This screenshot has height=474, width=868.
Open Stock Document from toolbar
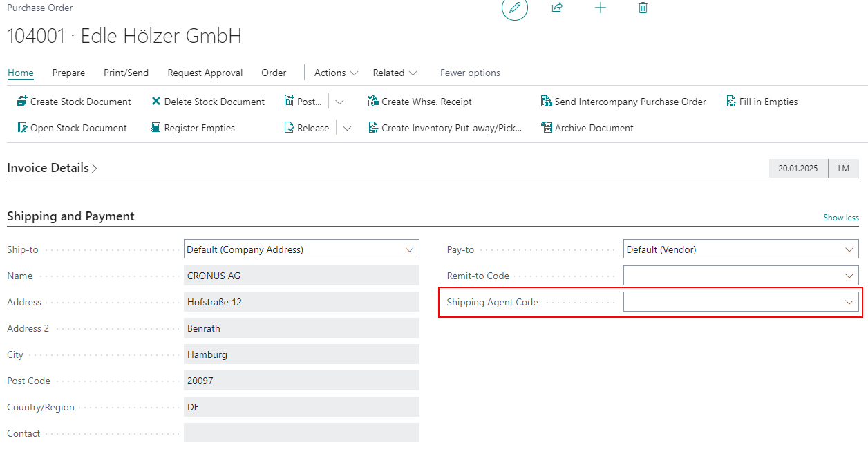(x=72, y=128)
